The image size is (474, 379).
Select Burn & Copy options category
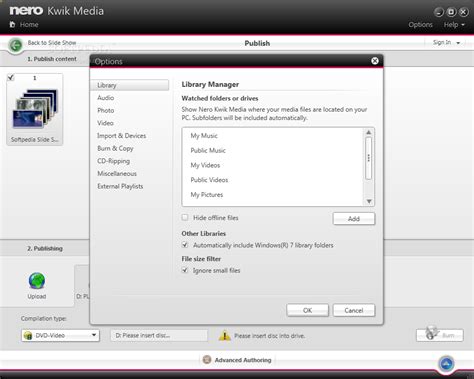(115, 148)
